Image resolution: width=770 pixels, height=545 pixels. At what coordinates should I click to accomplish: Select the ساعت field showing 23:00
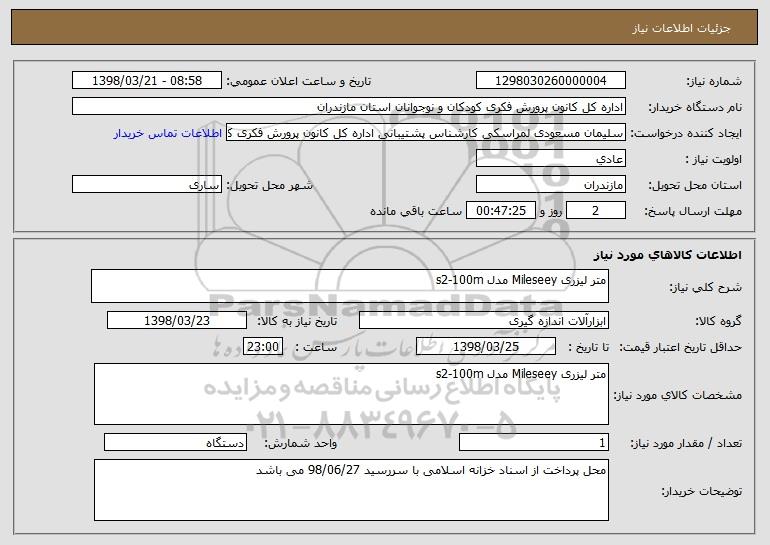pyautogui.click(x=263, y=346)
